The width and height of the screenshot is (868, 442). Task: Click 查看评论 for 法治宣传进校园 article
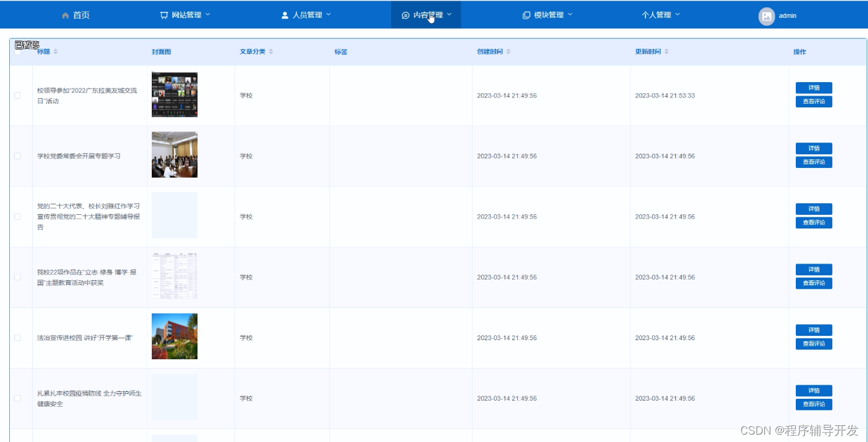pyautogui.click(x=814, y=343)
